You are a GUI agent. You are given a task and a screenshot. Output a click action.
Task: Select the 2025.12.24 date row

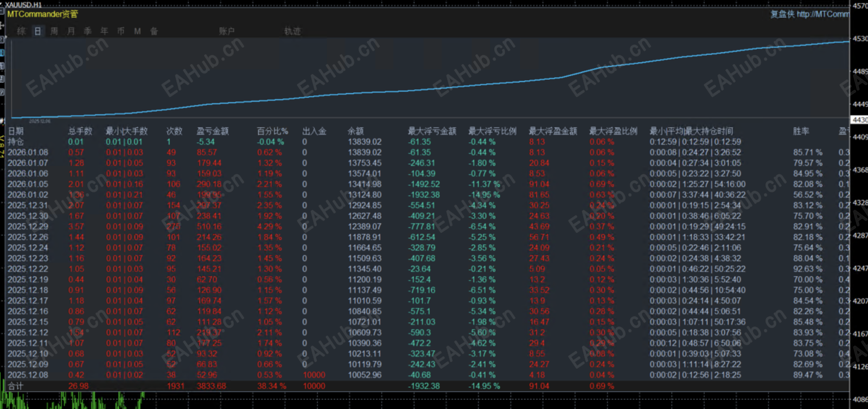(28, 248)
